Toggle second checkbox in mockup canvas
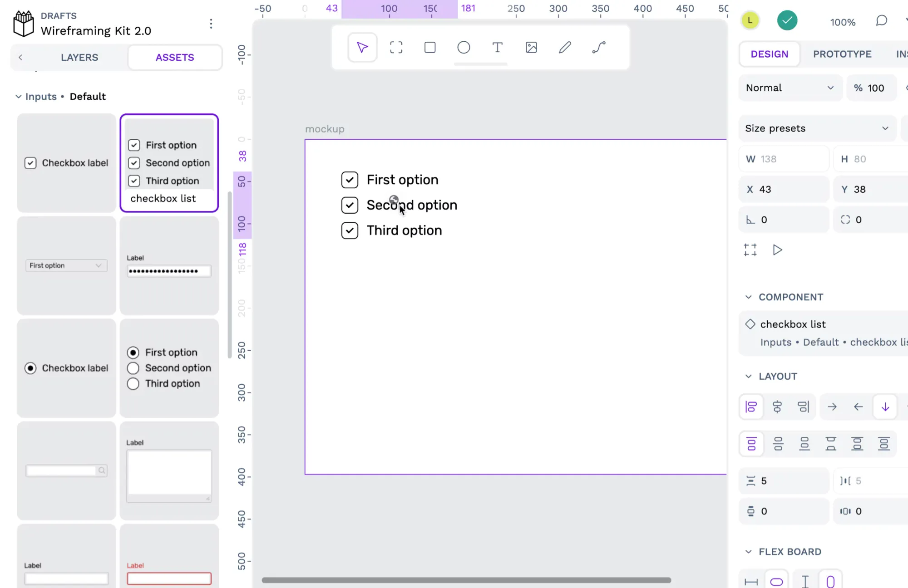Viewport: 908px width, 588px height. 349,204
